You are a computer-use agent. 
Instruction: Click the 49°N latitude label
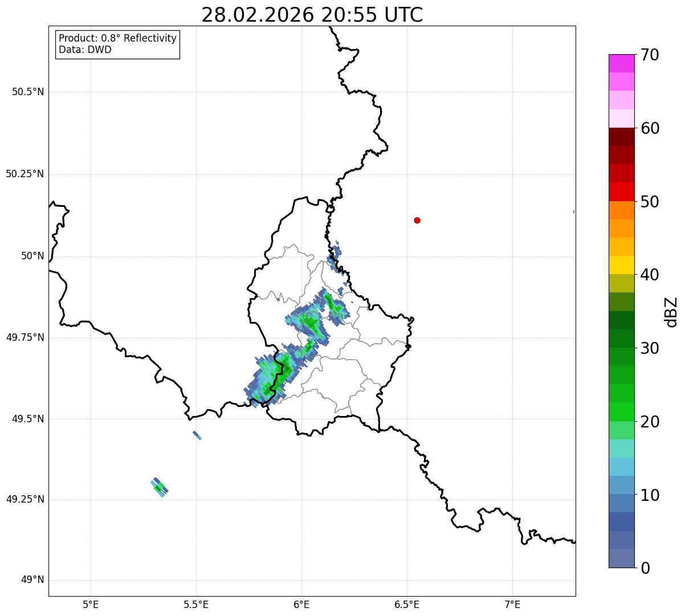click(x=32, y=580)
